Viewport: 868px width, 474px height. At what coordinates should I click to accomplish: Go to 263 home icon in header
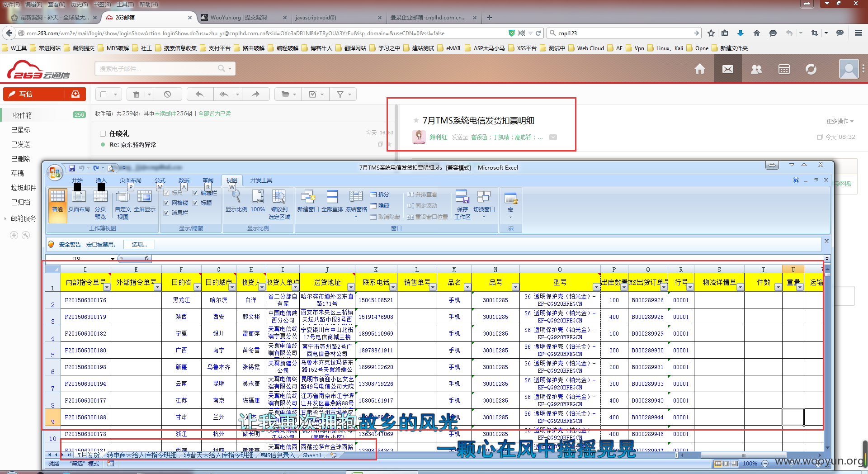coord(700,69)
